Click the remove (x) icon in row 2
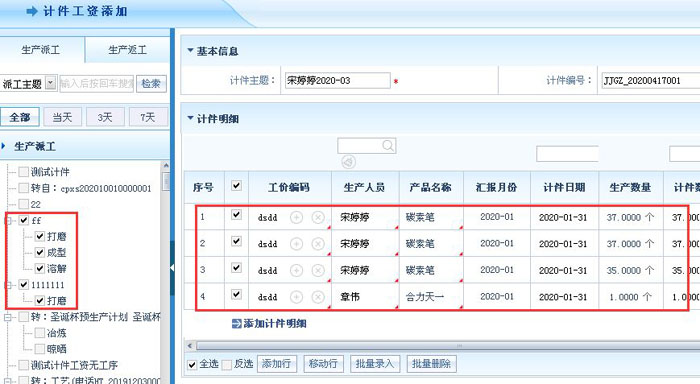This screenshot has height=384, width=700. (x=318, y=244)
